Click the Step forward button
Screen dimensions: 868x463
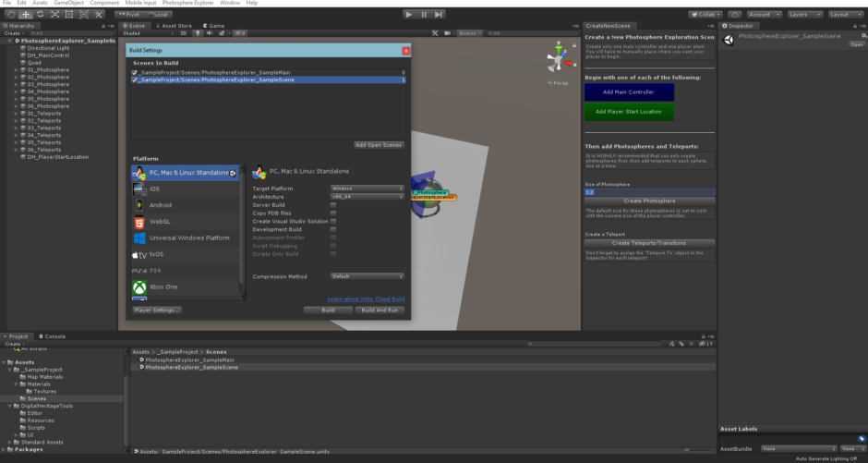point(439,15)
